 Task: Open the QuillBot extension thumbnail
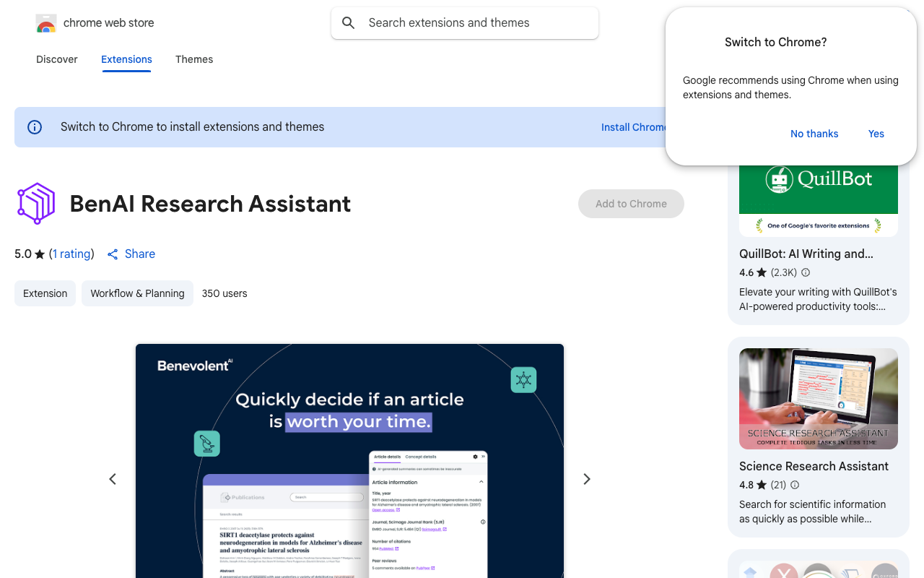click(819, 200)
